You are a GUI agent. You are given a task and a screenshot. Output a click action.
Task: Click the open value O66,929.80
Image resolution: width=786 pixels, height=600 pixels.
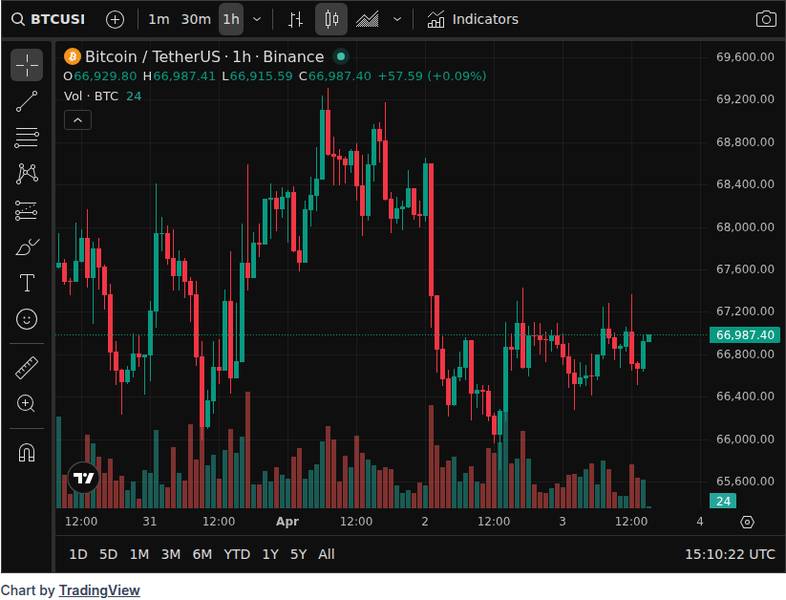100,76
